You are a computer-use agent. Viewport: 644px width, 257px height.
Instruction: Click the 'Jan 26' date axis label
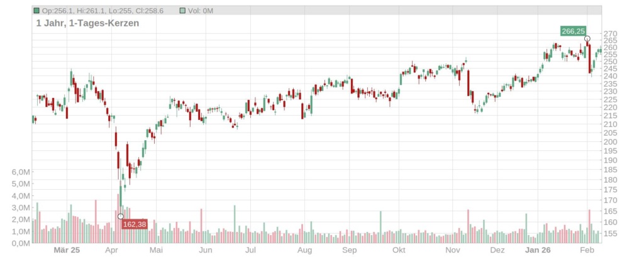(538, 249)
